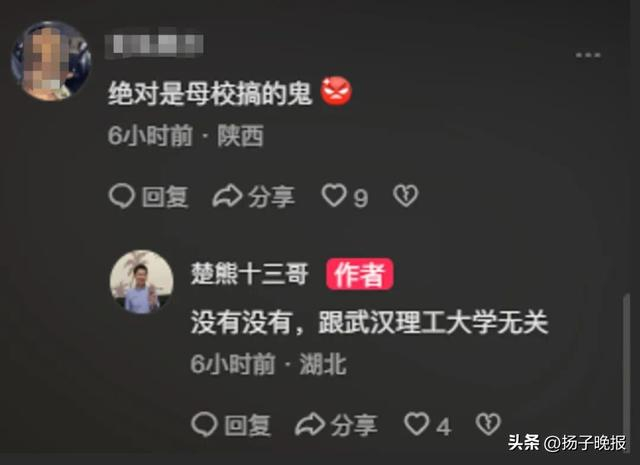The image size is (640, 465).
Task: Click the comment text 绝对是母校搞的鬼
Action: [x=210, y=93]
